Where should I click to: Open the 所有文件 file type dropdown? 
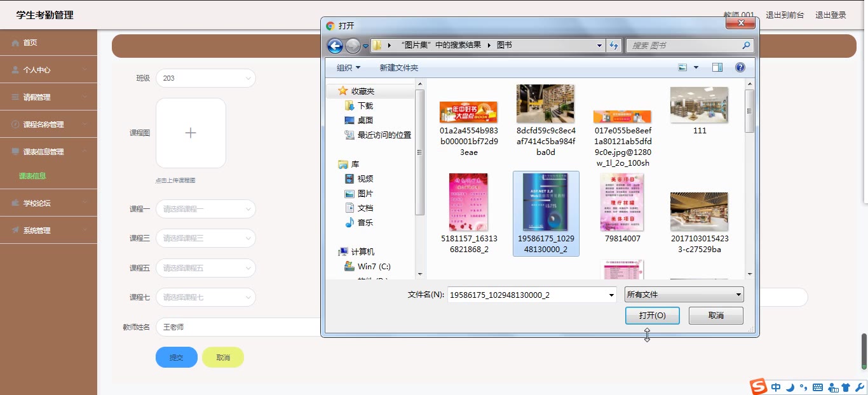[x=684, y=295]
